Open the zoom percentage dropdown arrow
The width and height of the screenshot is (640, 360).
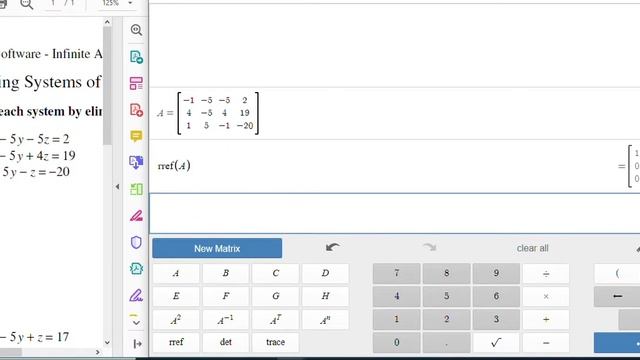(130, 3)
